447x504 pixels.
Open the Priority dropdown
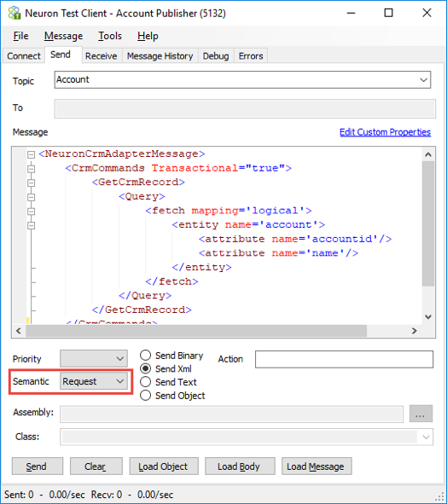[x=94, y=359]
